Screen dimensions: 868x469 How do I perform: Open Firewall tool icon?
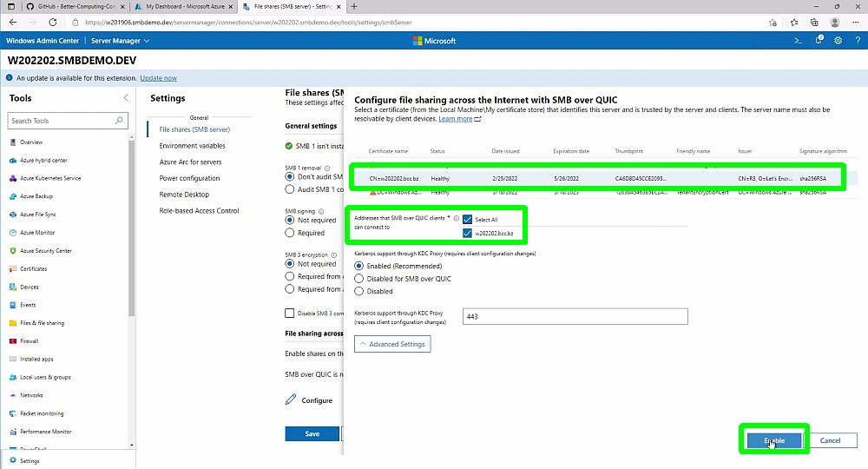coord(13,341)
